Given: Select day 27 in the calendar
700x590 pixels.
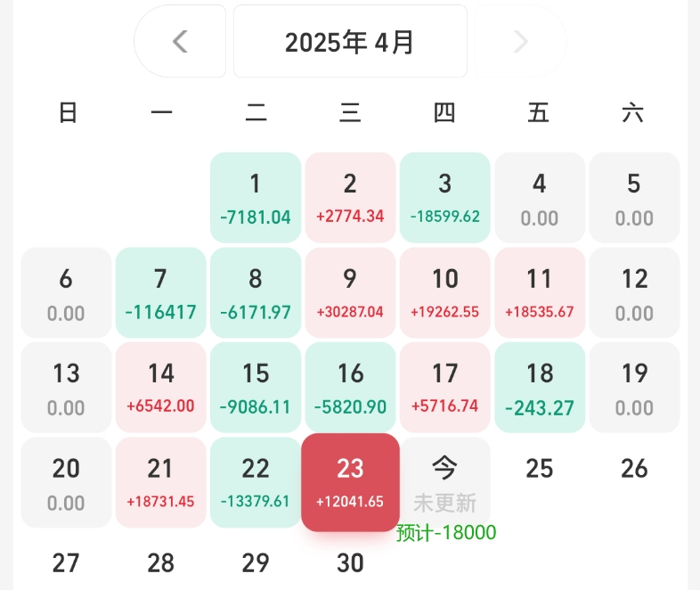Looking at the screenshot, I should point(66,562).
